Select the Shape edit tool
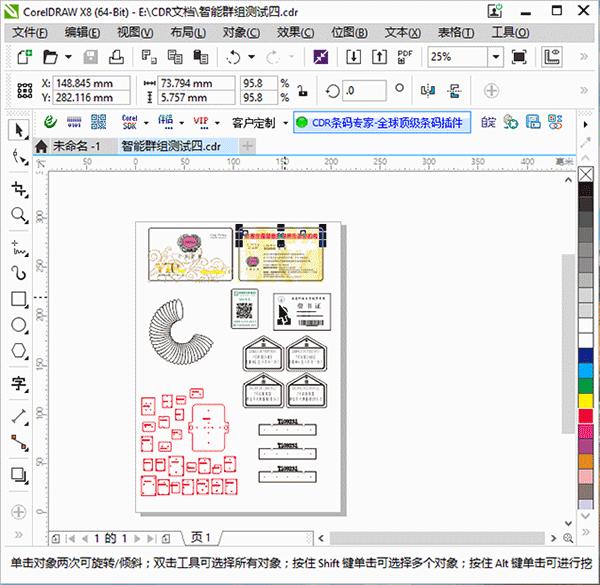This screenshot has width=600, height=585. coord(18,157)
